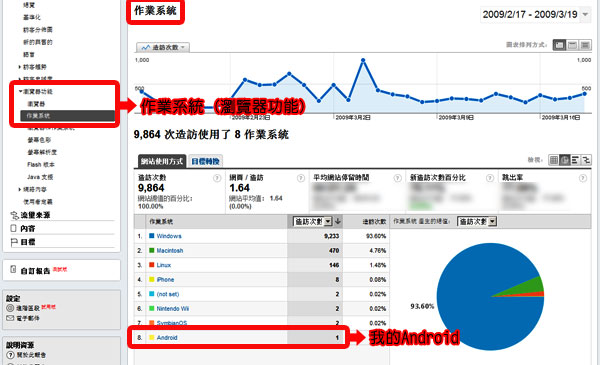Click the descending sort arrow in table header

[338, 222]
